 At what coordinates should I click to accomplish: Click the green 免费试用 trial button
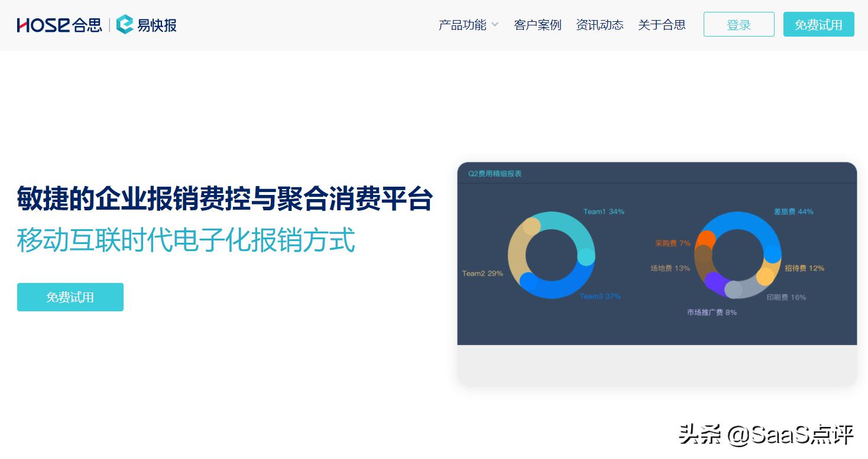[70, 297]
